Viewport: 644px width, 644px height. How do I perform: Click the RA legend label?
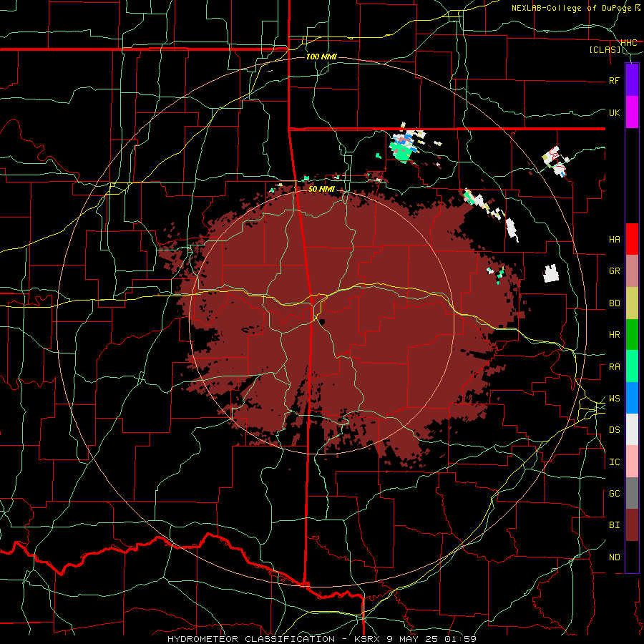click(615, 367)
